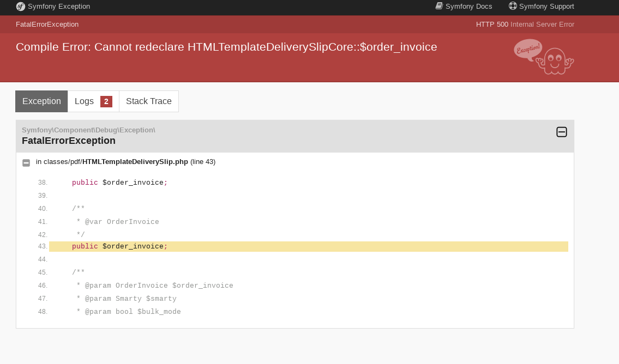Select the Exception tab
The width and height of the screenshot is (619, 364).
(41, 101)
